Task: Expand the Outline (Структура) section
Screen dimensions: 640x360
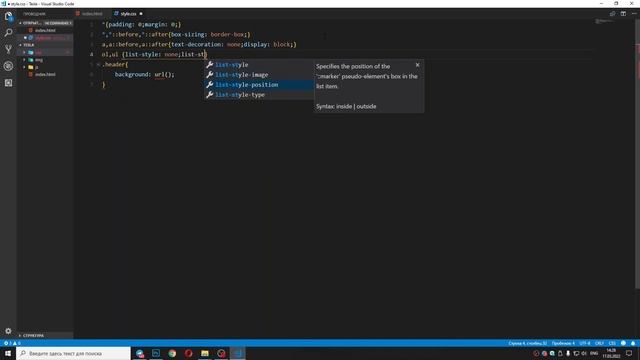Action: [45, 336]
